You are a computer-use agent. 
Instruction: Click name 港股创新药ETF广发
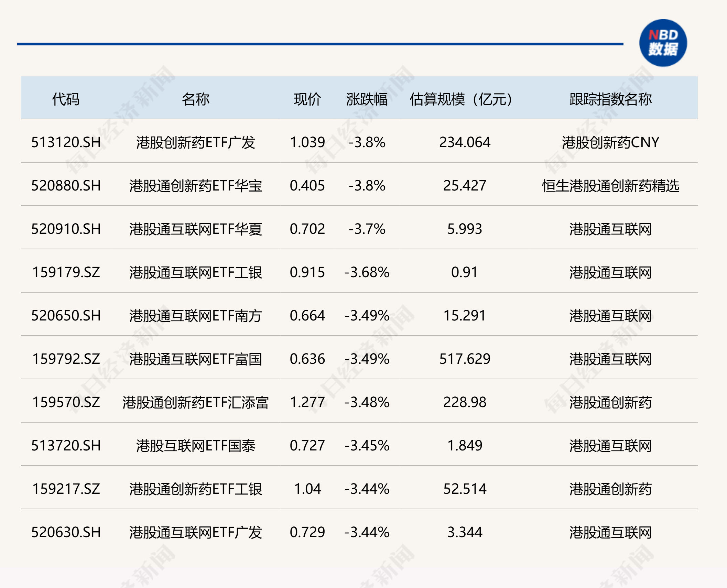[x=196, y=142]
